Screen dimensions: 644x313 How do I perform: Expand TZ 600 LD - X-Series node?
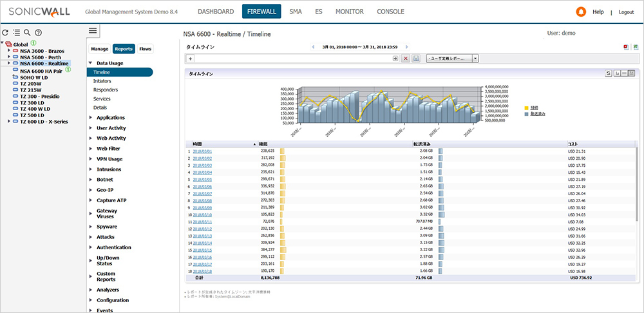tap(9, 121)
